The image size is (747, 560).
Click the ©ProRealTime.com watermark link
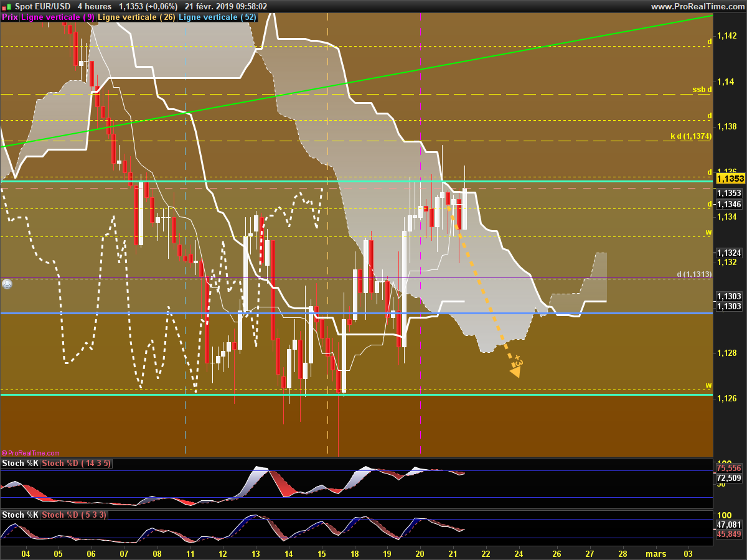pyautogui.click(x=31, y=453)
